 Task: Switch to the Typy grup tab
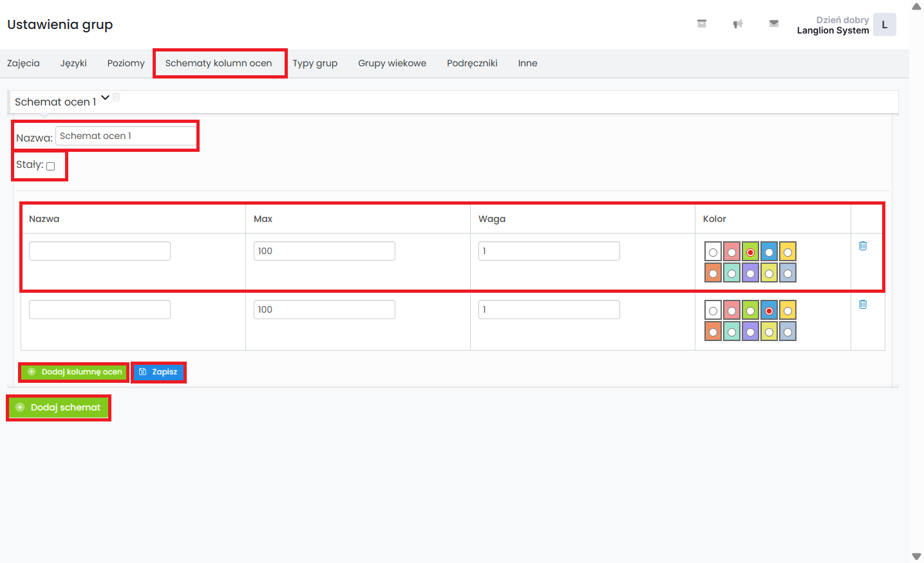click(x=315, y=63)
